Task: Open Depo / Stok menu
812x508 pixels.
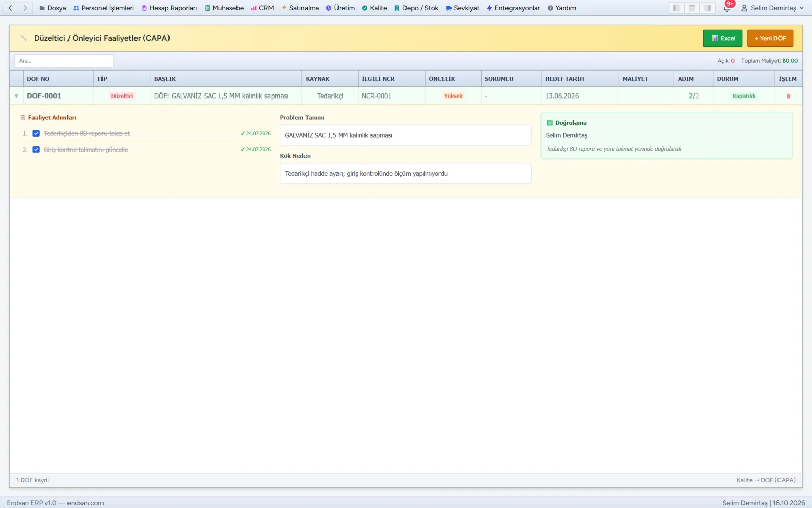Action: (416, 8)
